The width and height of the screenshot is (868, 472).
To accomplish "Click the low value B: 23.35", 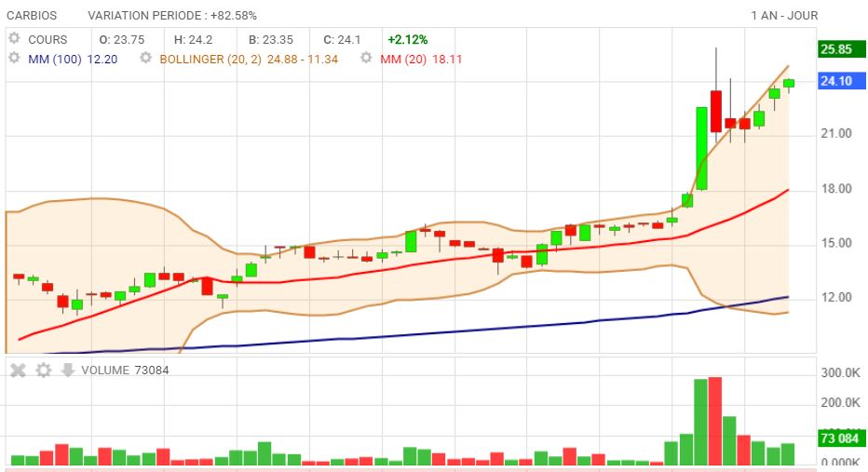I will [271, 40].
